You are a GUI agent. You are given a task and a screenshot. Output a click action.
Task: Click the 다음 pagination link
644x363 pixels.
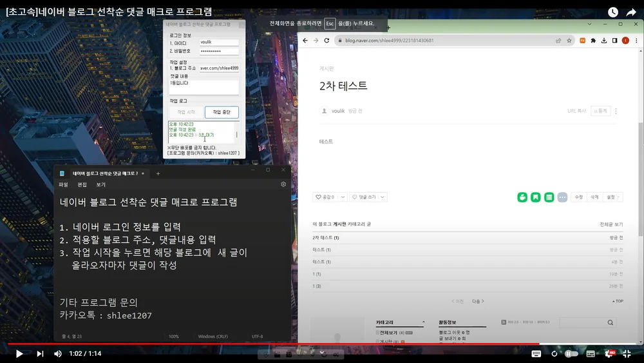pyautogui.click(x=478, y=301)
